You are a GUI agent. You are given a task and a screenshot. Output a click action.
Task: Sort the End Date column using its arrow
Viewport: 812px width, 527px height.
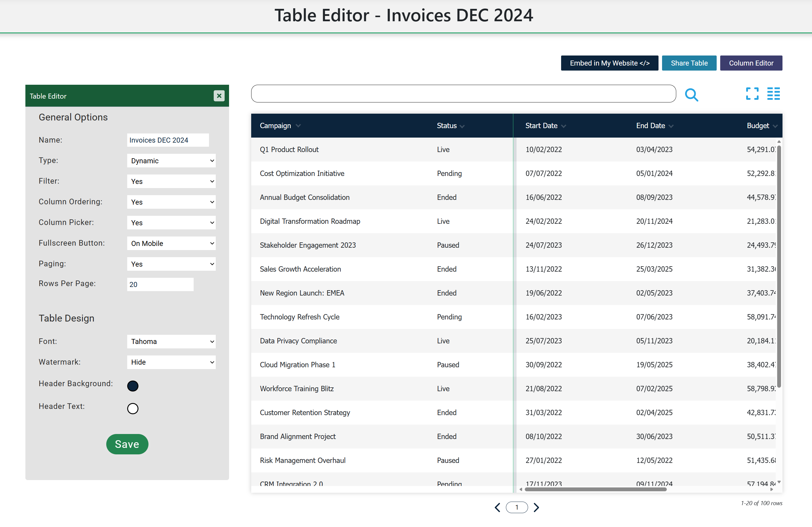tap(670, 126)
